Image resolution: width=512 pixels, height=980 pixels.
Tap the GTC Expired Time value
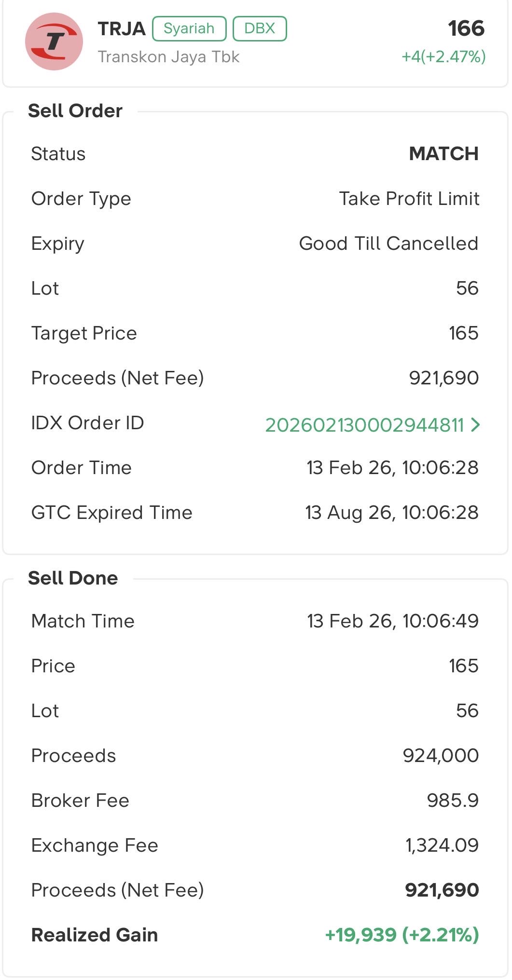click(391, 513)
